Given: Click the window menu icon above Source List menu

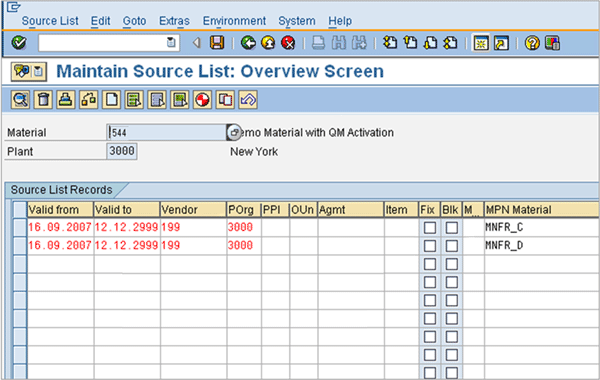Looking at the screenshot, I should click(14, 7).
